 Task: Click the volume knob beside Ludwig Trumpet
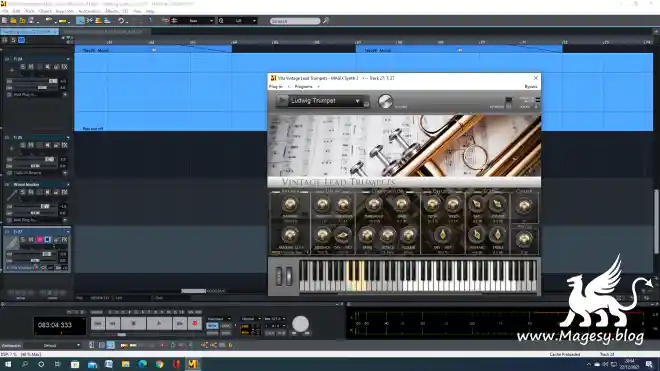385,101
